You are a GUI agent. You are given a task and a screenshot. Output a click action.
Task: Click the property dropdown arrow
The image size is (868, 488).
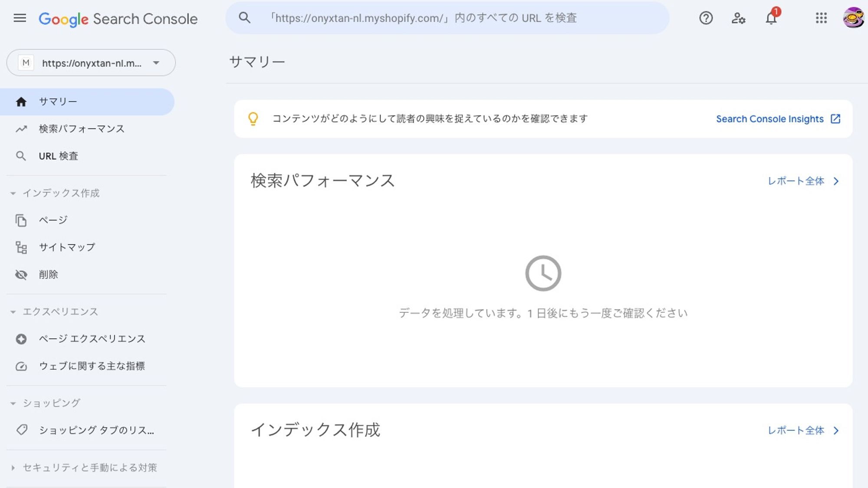coord(156,63)
